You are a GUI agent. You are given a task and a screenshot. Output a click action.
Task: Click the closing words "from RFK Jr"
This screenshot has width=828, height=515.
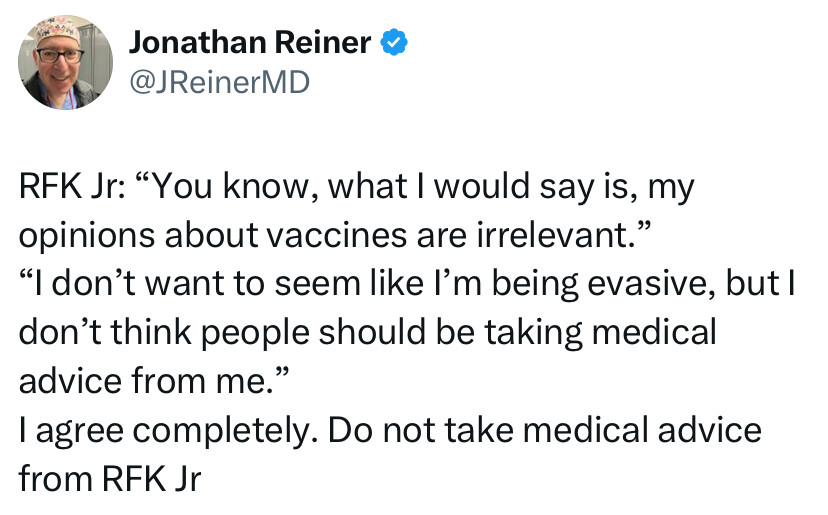(x=110, y=479)
